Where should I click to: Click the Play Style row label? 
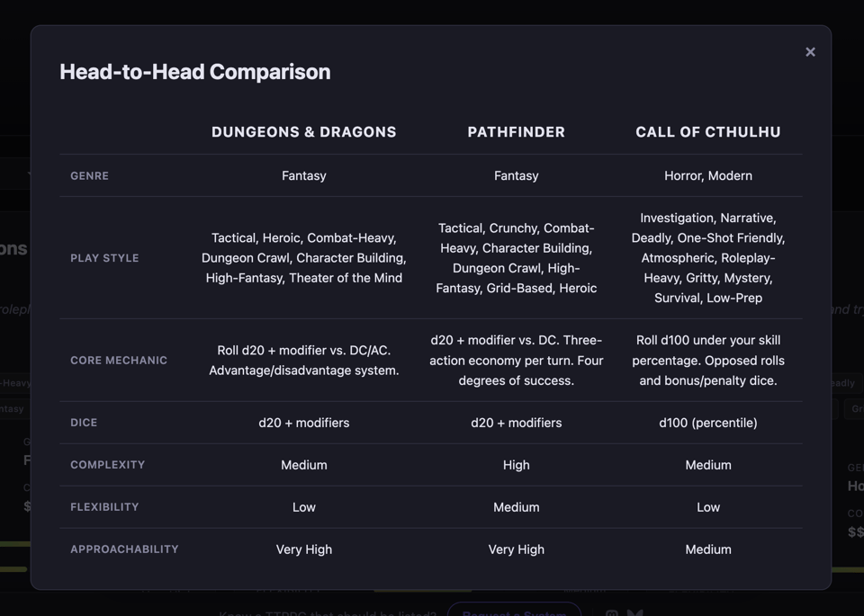tap(104, 258)
